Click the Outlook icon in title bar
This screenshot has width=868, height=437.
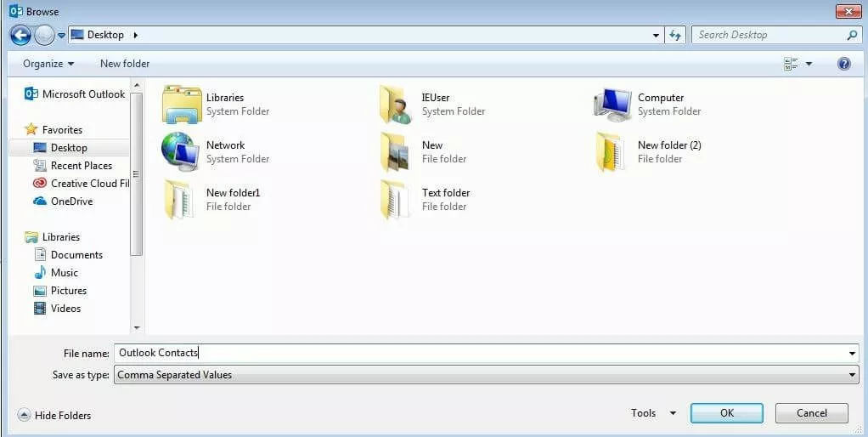(x=15, y=11)
